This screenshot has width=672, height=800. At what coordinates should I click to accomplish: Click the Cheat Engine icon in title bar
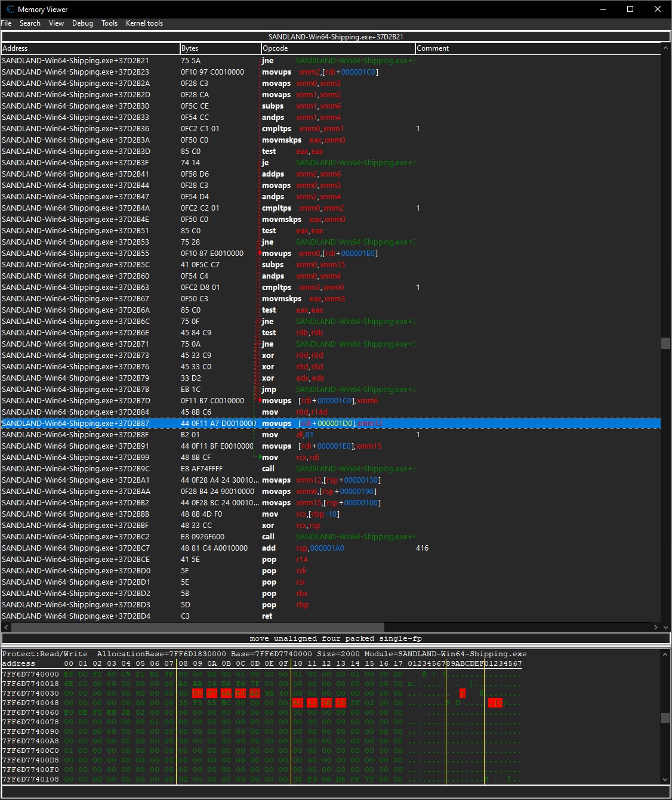10,9
